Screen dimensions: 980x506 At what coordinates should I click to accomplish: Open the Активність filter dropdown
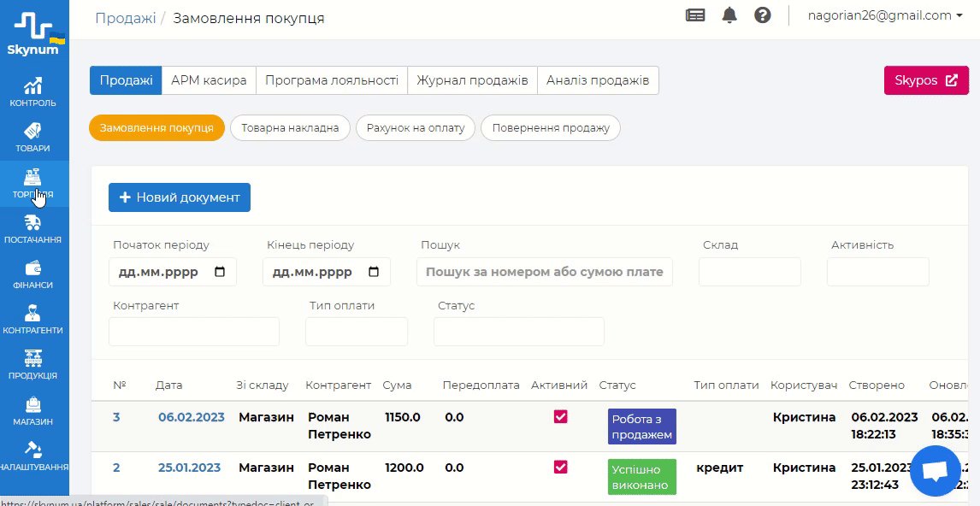click(878, 272)
